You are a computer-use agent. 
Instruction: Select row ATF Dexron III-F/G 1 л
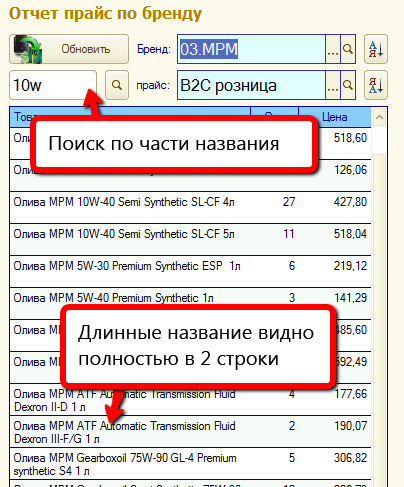pos(190,432)
